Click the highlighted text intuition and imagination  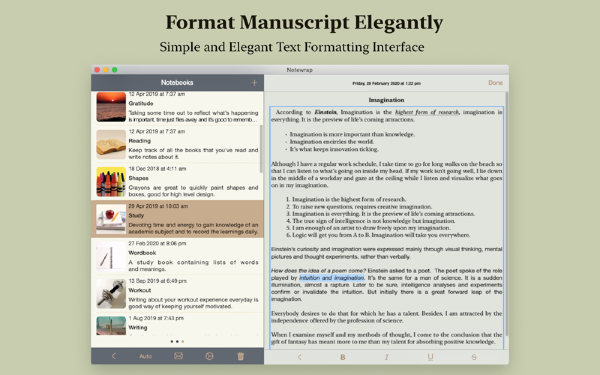point(332,278)
